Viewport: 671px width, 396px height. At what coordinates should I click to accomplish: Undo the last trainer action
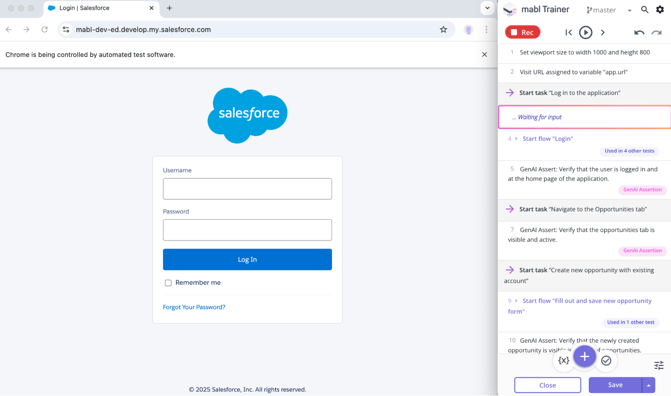[639, 33]
